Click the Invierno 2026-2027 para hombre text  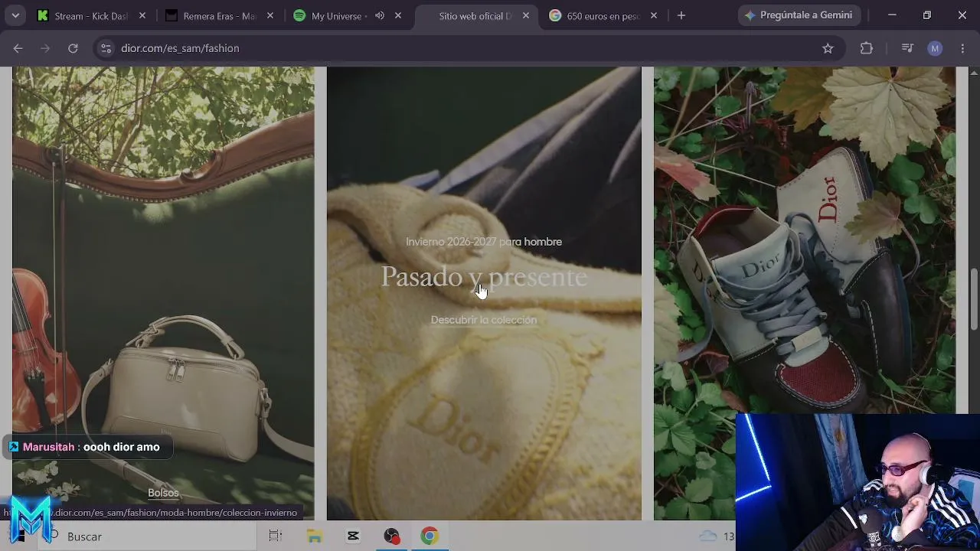point(484,242)
